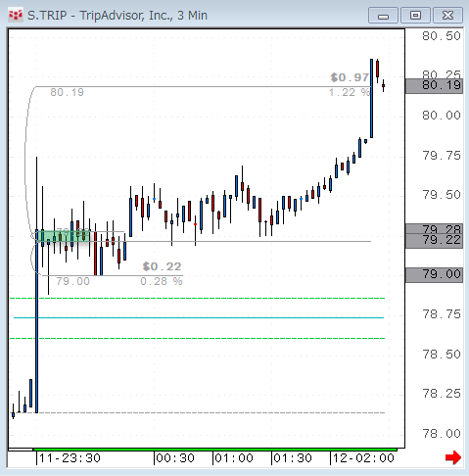This screenshot has height=476, width=469.
Task: Click the 79.00 price marker on axis
Action: 434,274
